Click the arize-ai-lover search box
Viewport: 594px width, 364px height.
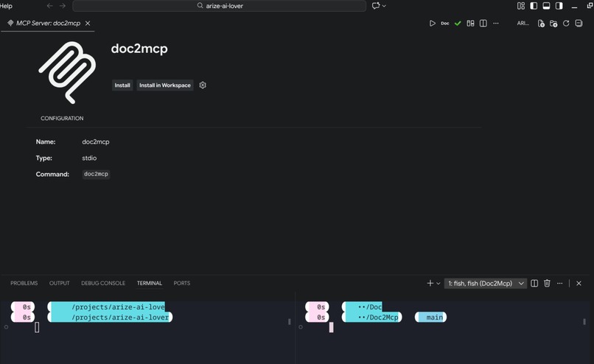tap(220, 6)
